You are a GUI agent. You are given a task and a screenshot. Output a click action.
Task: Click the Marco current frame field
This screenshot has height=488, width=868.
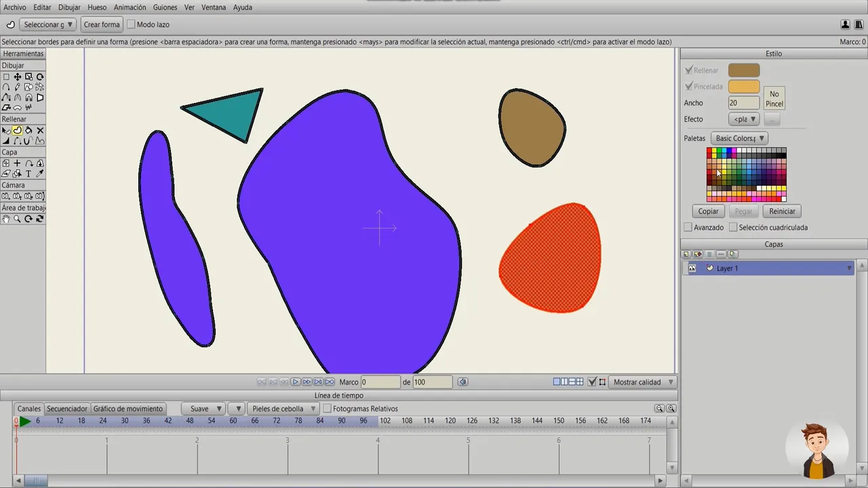coord(380,382)
